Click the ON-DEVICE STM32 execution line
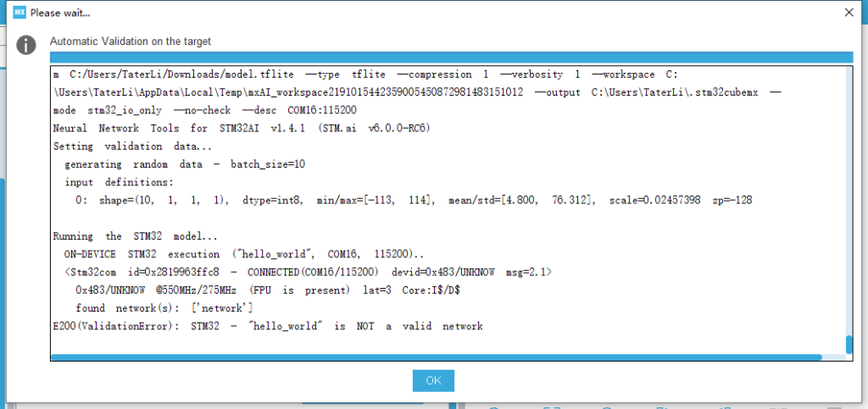Screen dimensions: 868x409 (x=245, y=254)
